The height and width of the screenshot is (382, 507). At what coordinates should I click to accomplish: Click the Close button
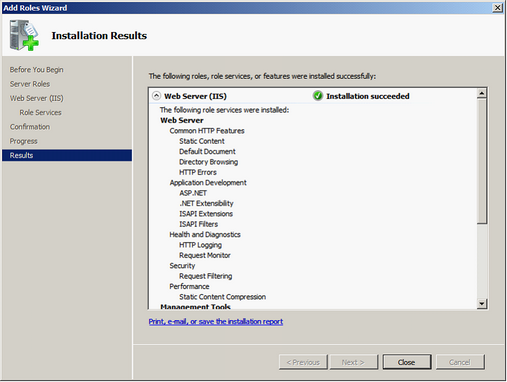(x=407, y=362)
